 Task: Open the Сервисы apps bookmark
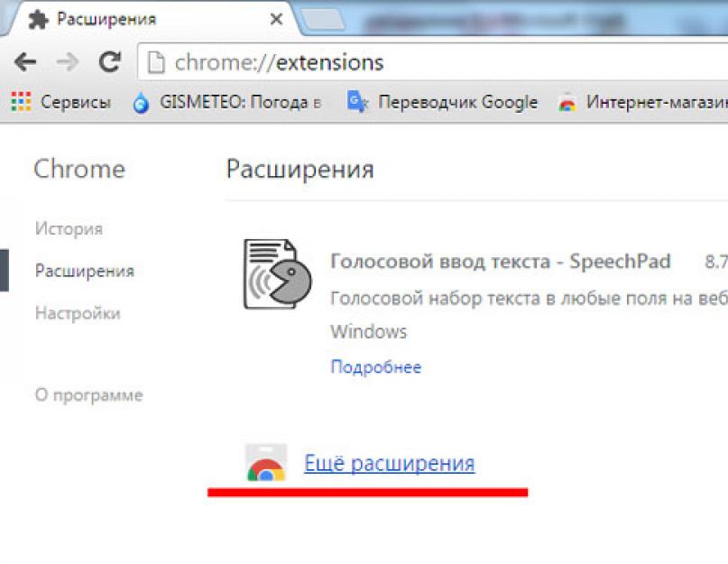point(60,102)
